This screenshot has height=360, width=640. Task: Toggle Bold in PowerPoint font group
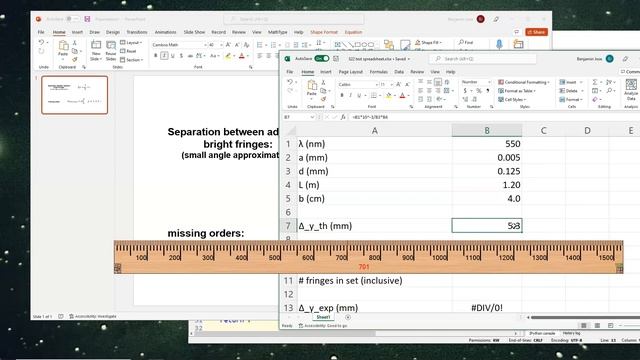pyautogui.click(x=155, y=56)
